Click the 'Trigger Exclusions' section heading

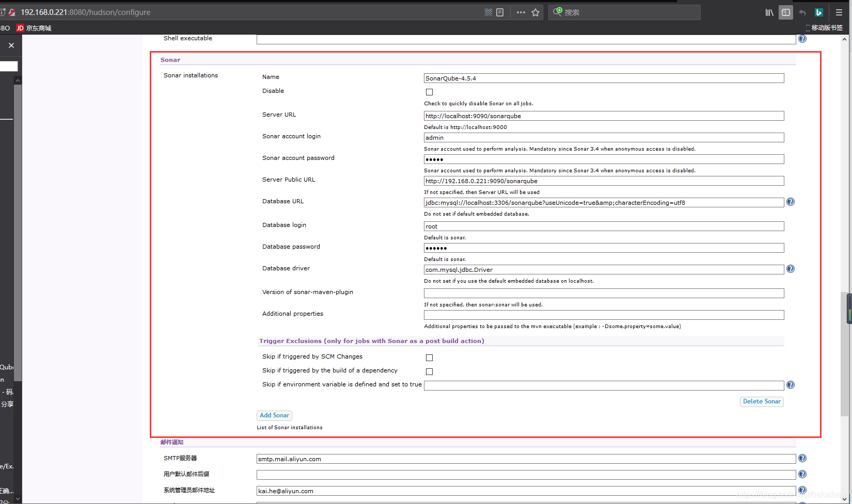tap(372, 341)
